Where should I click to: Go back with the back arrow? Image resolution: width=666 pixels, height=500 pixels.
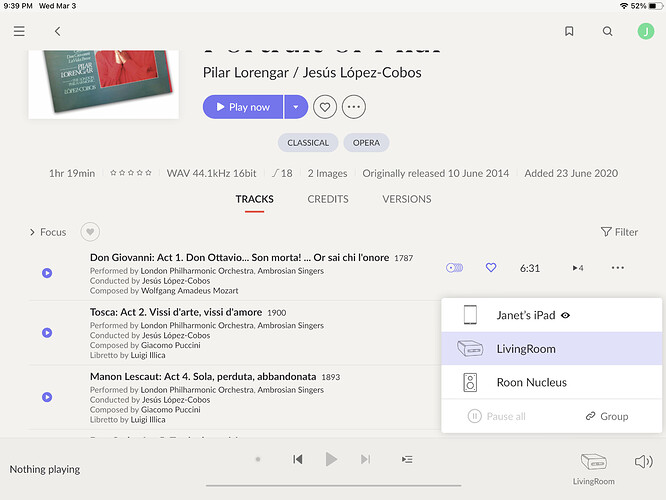(x=57, y=31)
